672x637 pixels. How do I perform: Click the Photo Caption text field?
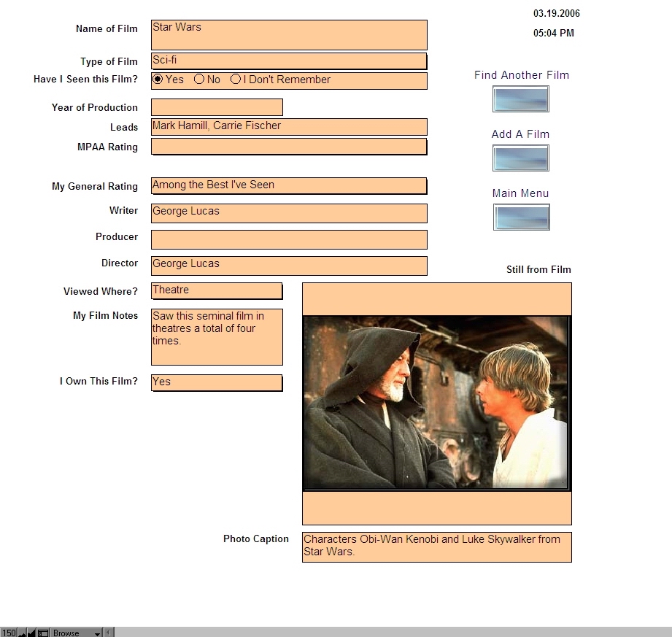coord(437,547)
